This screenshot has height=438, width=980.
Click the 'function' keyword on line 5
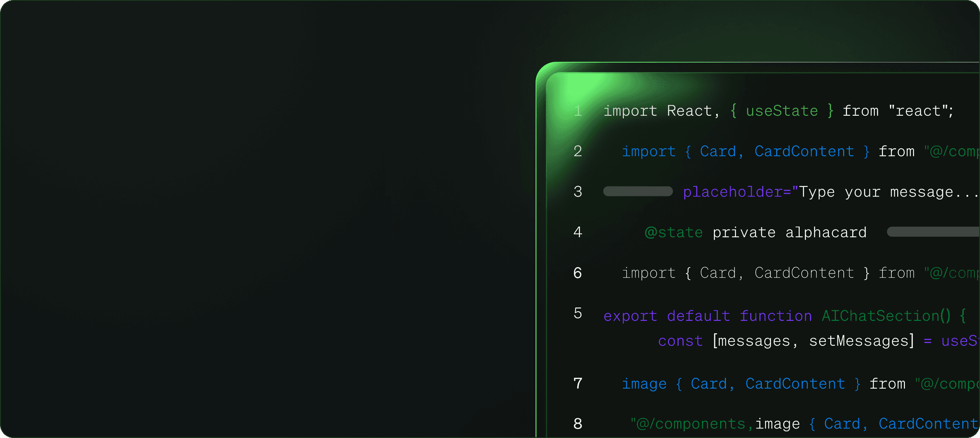pyautogui.click(x=776, y=316)
